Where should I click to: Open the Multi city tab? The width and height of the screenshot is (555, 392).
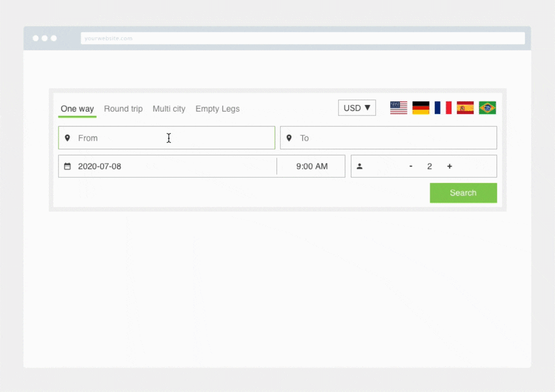[x=169, y=109]
